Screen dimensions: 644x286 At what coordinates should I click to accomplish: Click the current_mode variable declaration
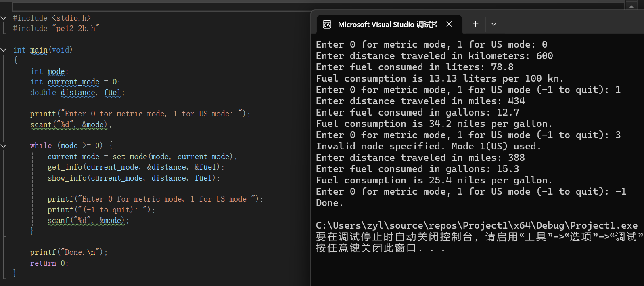pos(73,82)
